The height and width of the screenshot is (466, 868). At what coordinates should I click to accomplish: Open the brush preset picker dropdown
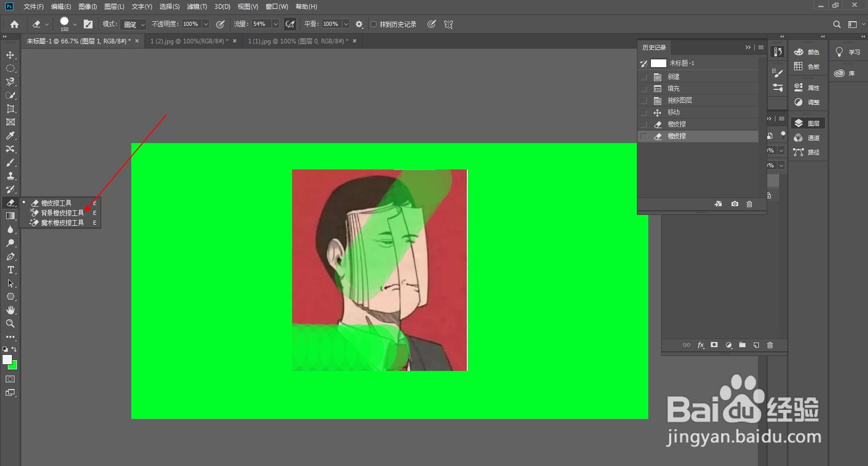click(x=75, y=24)
